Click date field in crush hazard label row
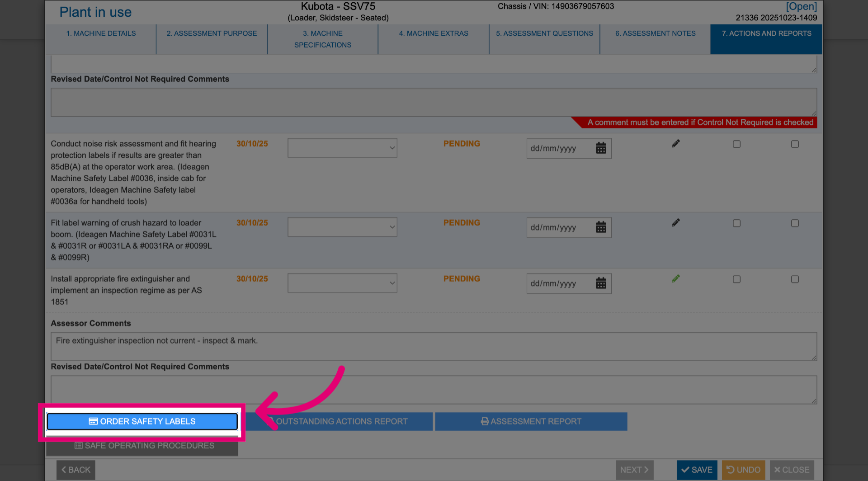 tap(569, 227)
